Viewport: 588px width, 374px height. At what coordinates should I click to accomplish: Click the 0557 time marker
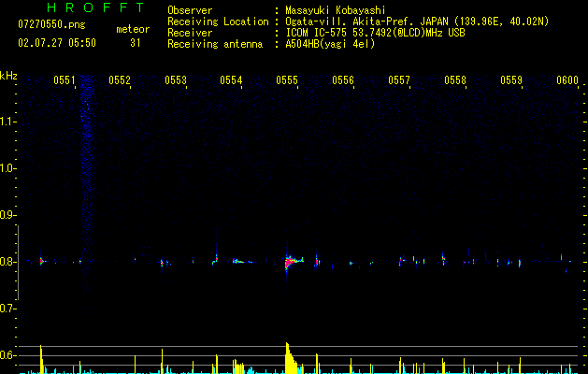coord(399,80)
